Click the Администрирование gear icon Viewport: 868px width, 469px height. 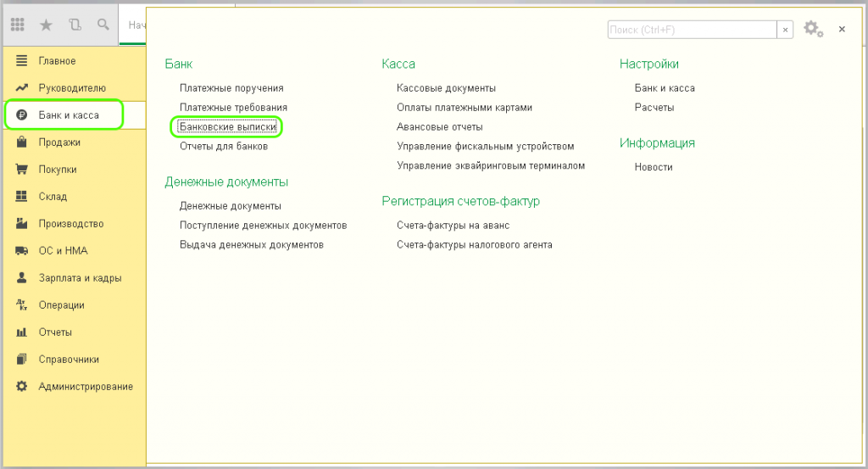point(22,387)
